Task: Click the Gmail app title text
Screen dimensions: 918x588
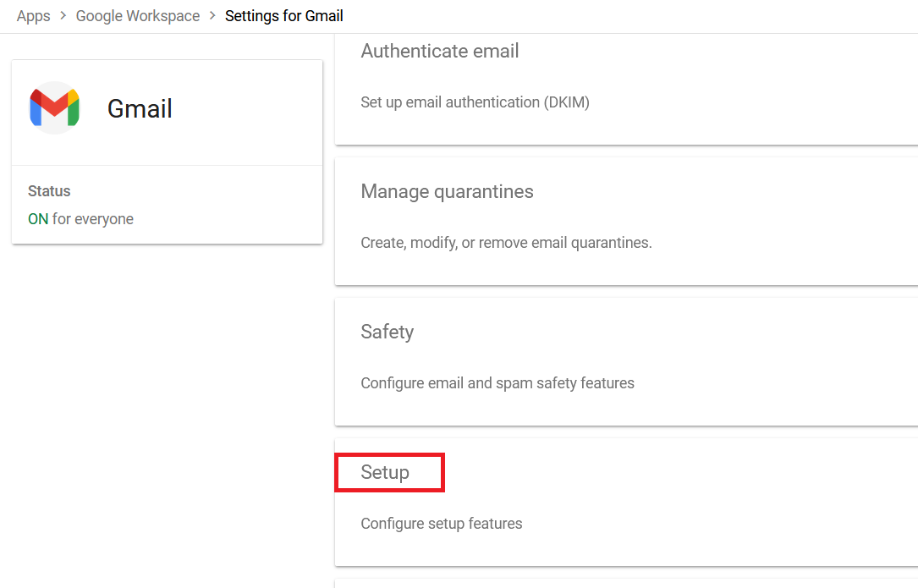Action: coord(140,109)
